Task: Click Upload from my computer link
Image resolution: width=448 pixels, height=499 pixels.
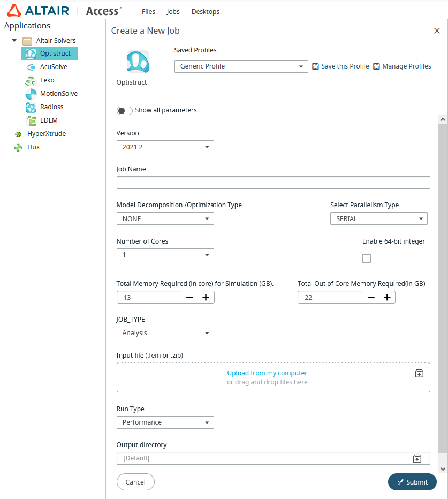Action: pyautogui.click(x=267, y=373)
